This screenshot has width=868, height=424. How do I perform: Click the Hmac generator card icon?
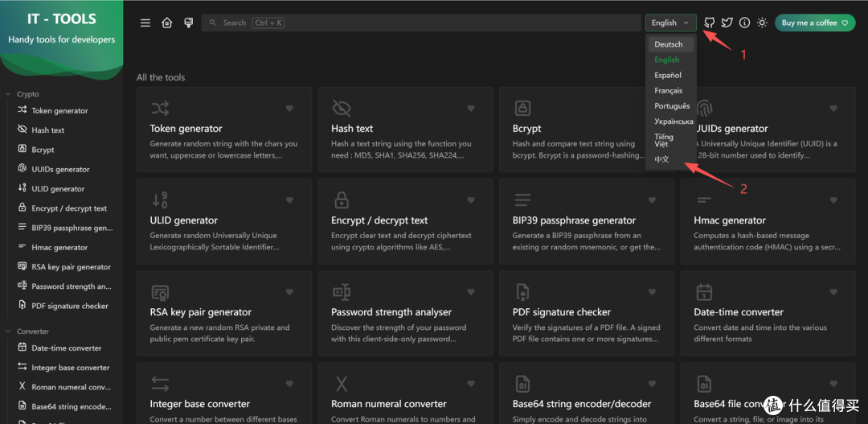[703, 199]
